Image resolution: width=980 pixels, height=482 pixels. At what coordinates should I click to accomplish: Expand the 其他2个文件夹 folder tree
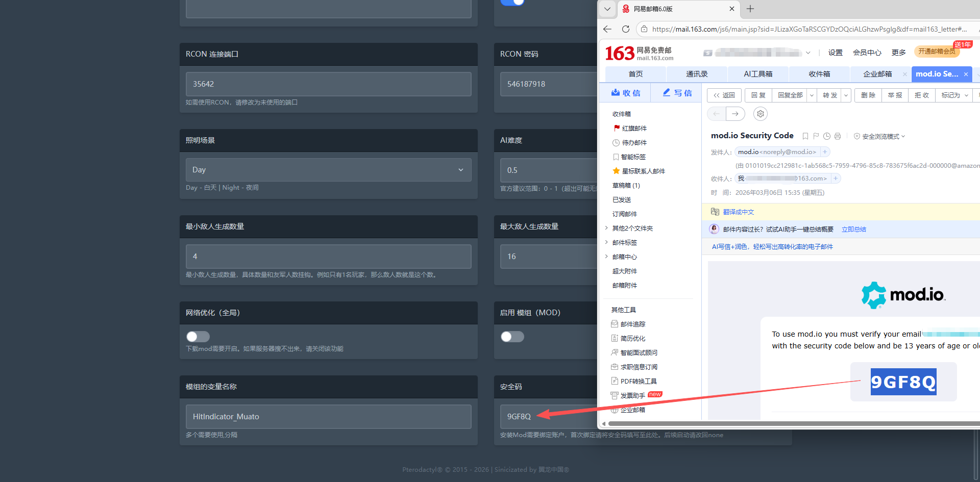tap(606, 228)
